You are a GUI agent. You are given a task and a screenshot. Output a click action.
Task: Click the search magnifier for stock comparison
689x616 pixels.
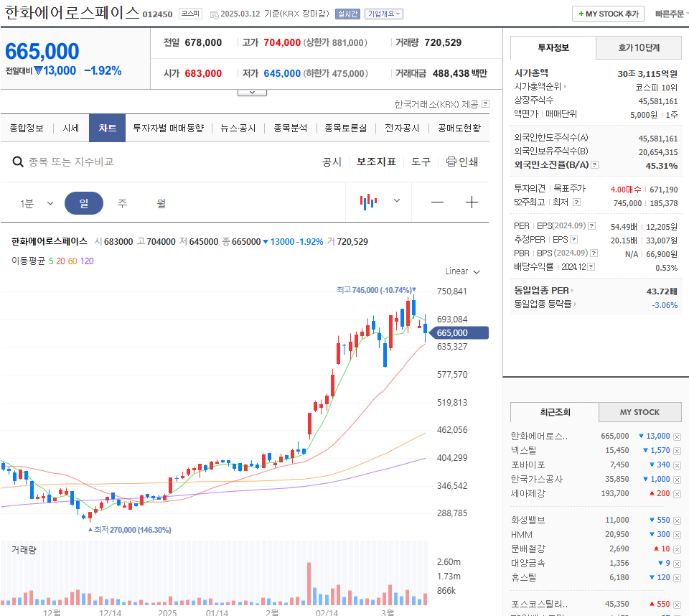[x=18, y=162]
